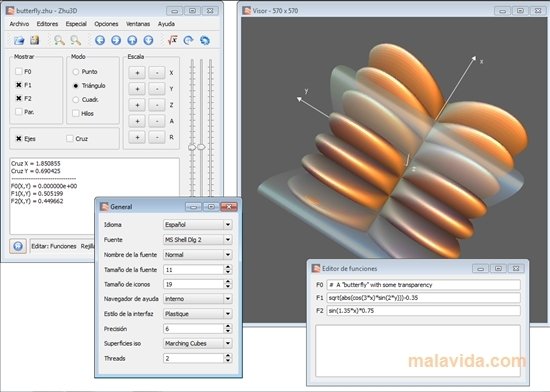Open the Ayuda menu
550x392 pixels.
click(x=166, y=24)
